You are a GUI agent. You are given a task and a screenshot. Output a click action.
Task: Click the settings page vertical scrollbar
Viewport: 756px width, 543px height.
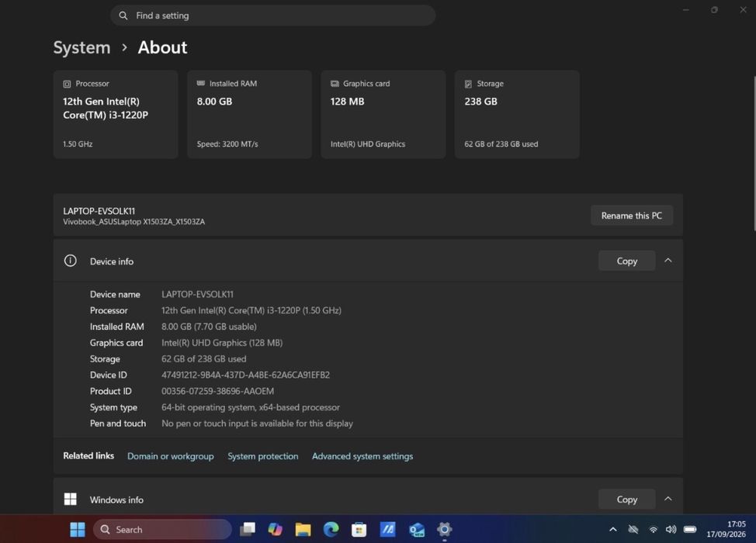pos(754,154)
